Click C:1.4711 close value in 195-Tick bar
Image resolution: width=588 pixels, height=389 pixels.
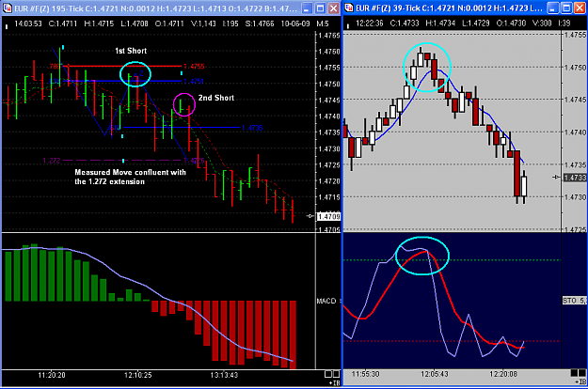63,24
